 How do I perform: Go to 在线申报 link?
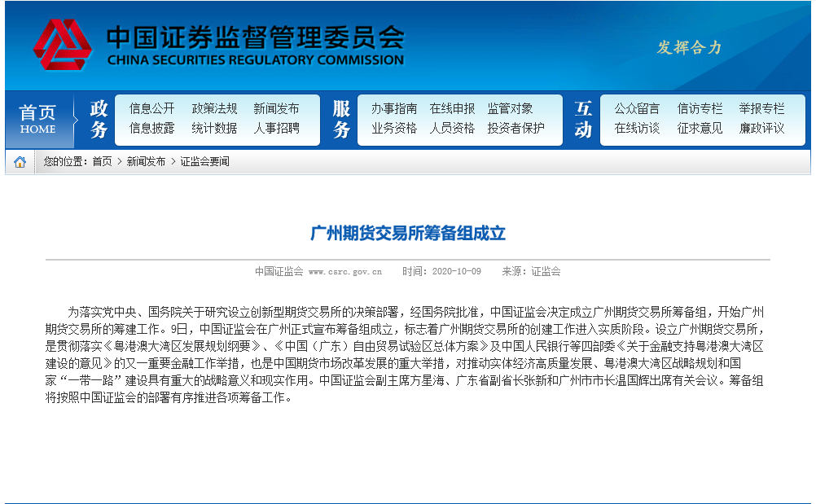[452, 109]
